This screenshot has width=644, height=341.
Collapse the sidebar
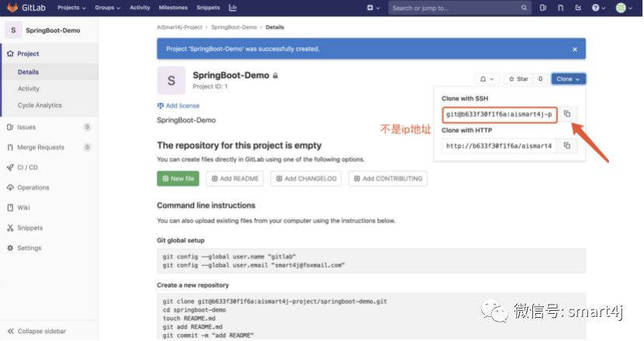[37, 331]
